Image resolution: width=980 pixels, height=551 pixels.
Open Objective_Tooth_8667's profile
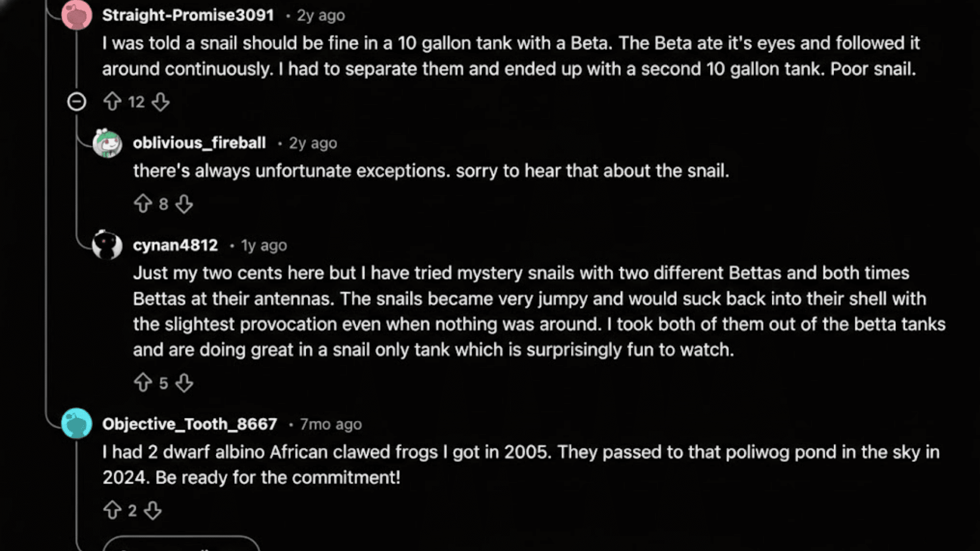190,423
